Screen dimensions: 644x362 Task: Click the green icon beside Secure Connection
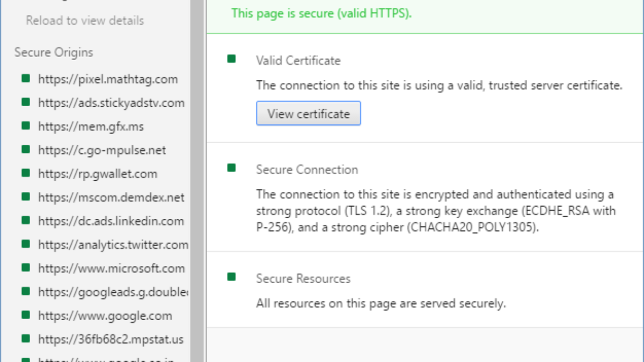tap(232, 168)
